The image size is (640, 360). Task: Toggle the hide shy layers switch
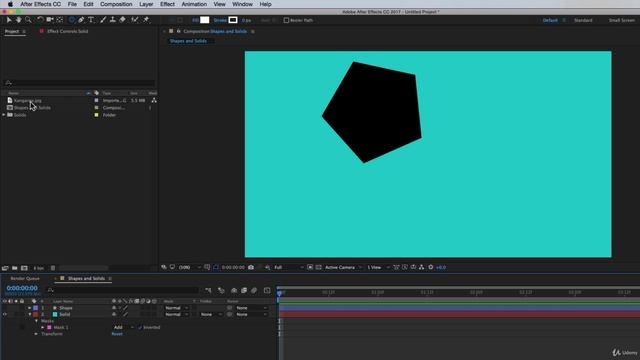pos(234,290)
